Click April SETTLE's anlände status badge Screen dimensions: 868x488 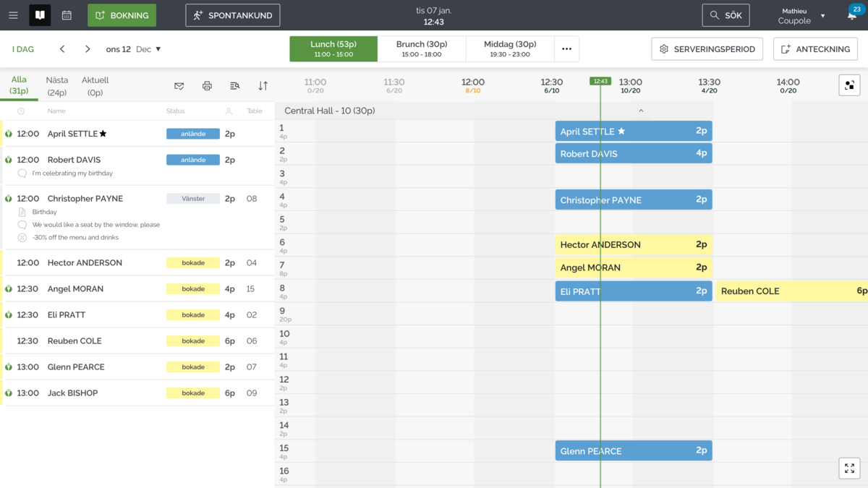click(x=193, y=134)
